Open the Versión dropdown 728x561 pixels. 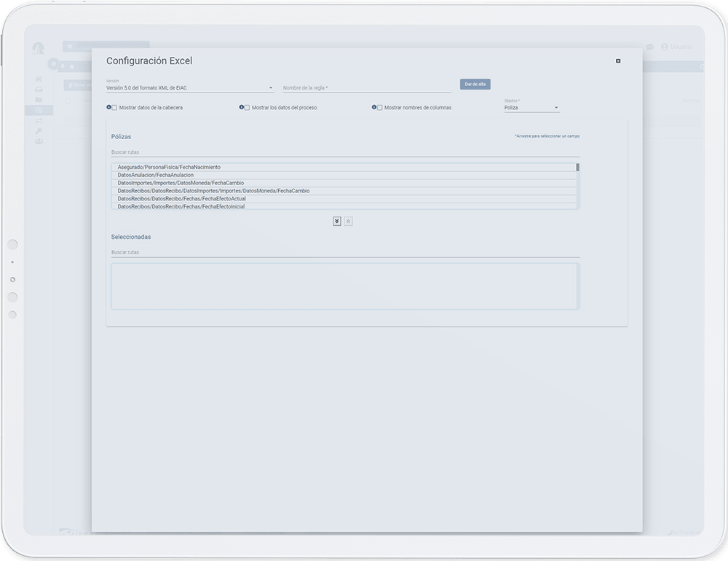(x=189, y=88)
